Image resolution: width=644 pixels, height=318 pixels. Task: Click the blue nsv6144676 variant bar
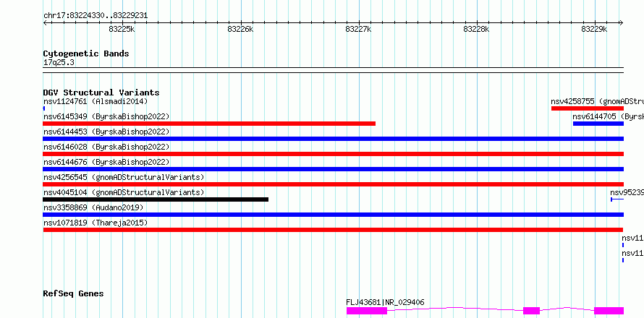tap(334, 169)
